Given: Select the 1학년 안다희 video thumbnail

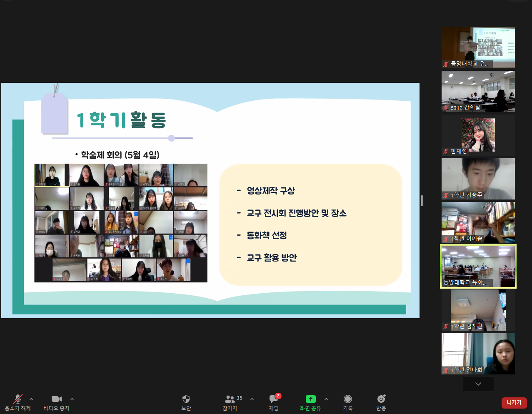Looking at the screenshot, I should [x=478, y=354].
